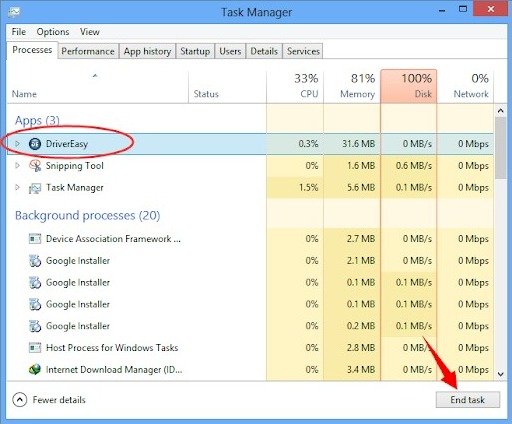512x424 pixels.
Task: Click the Fewer details link
Action: pos(59,400)
